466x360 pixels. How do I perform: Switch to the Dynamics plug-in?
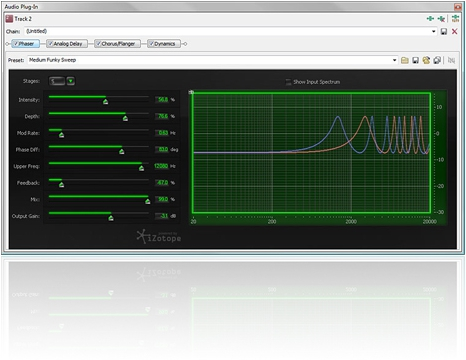coord(164,44)
